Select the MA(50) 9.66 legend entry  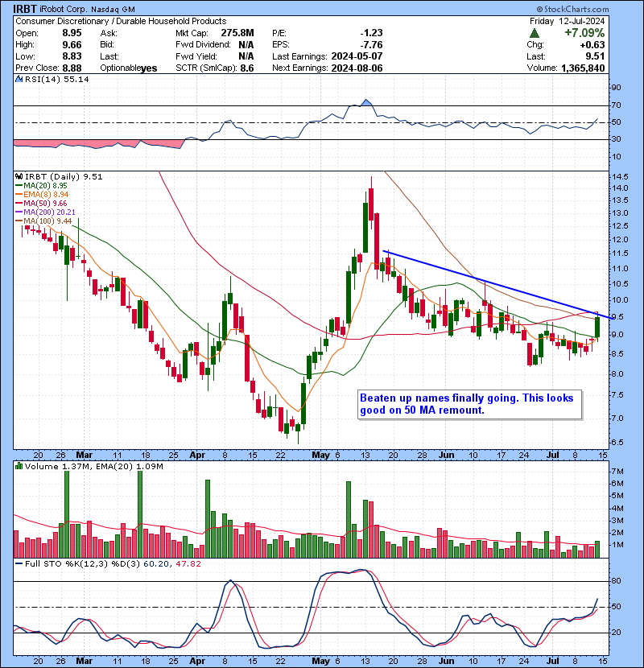pyautogui.click(x=50, y=204)
